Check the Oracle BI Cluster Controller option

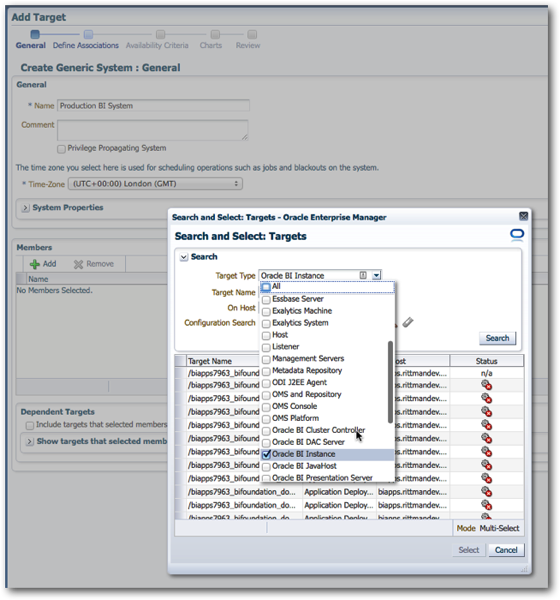(x=266, y=431)
